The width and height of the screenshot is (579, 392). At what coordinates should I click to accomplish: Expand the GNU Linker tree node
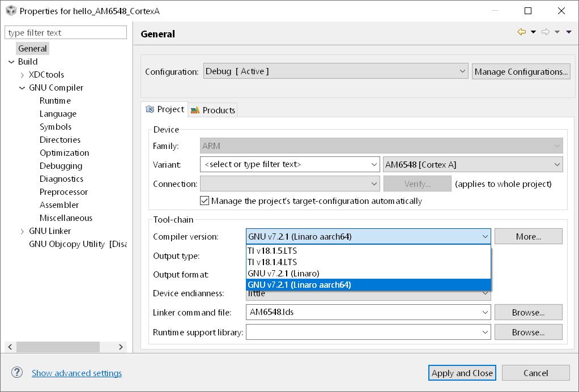tap(22, 231)
